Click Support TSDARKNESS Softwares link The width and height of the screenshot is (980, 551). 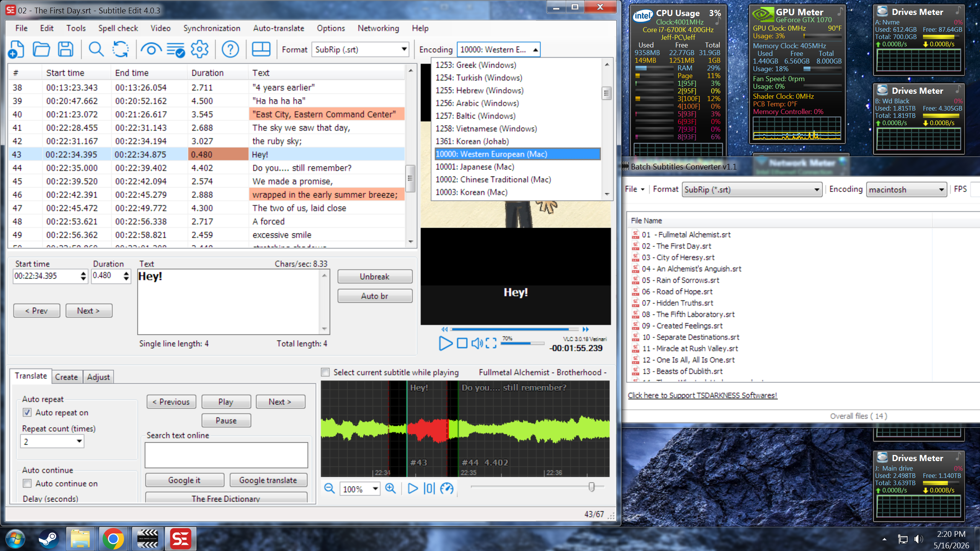(x=702, y=395)
